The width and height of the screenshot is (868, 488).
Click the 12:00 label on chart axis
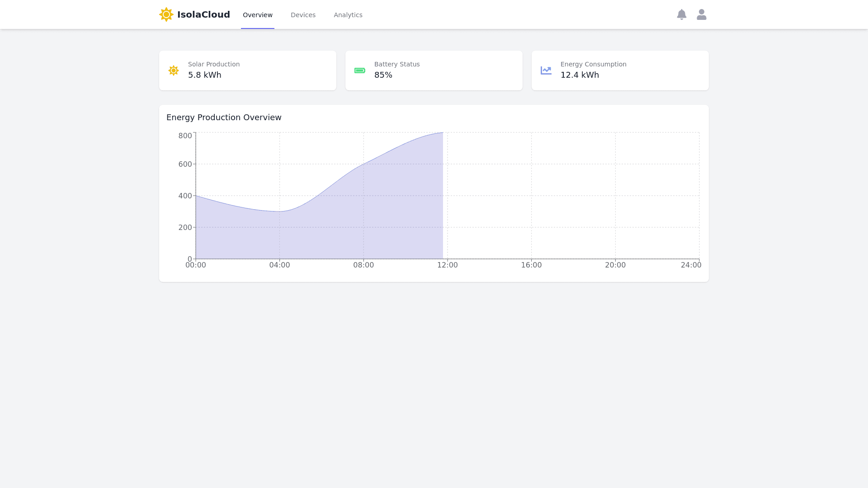click(x=447, y=265)
